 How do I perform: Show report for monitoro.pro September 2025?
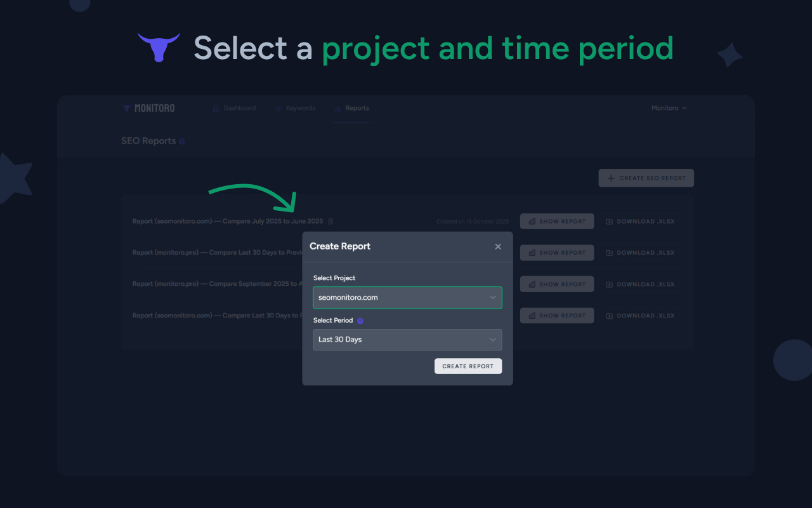click(x=556, y=284)
